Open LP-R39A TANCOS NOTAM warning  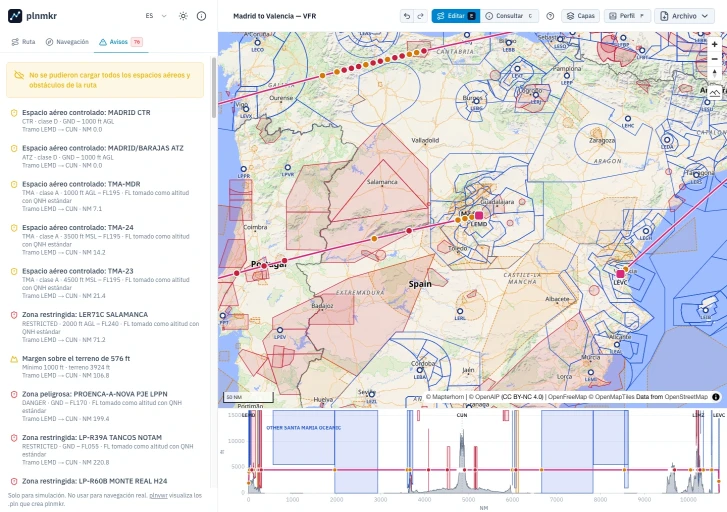106,449
